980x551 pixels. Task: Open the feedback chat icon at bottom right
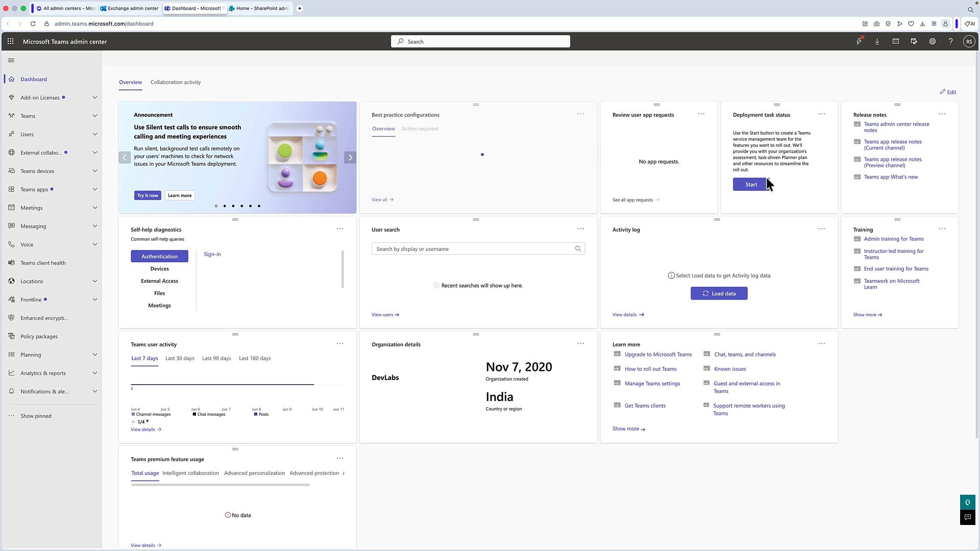968,517
